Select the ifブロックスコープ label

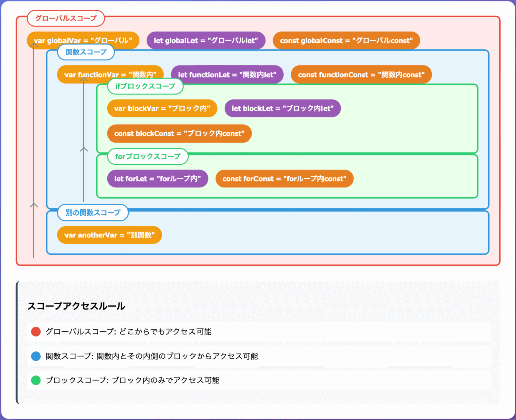point(145,86)
